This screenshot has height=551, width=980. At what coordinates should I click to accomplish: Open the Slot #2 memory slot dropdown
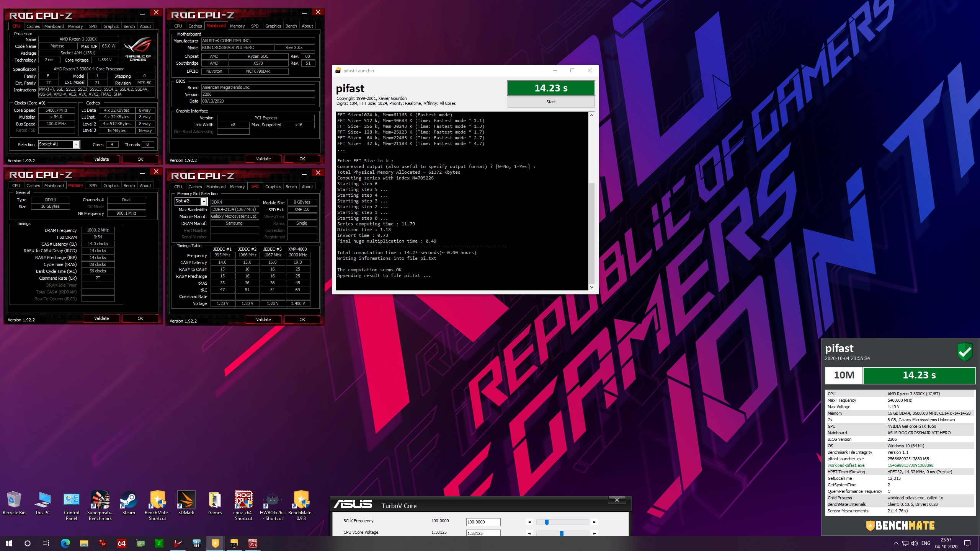click(x=191, y=201)
